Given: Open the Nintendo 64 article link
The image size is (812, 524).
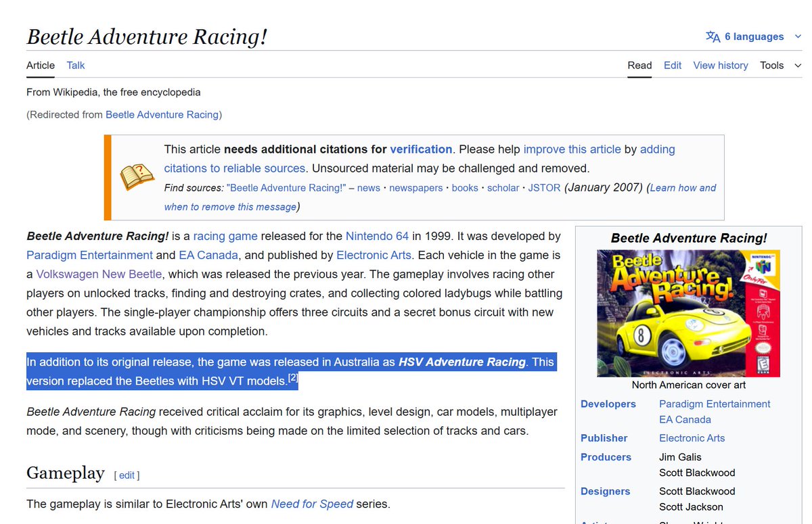Looking at the screenshot, I should [x=377, y=236].
